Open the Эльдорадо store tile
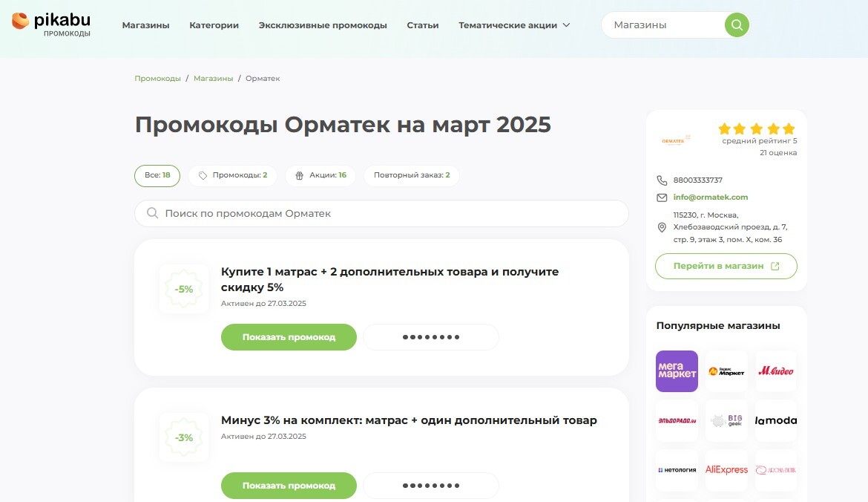This screenshot has height=502, width=868. (677, 420)
